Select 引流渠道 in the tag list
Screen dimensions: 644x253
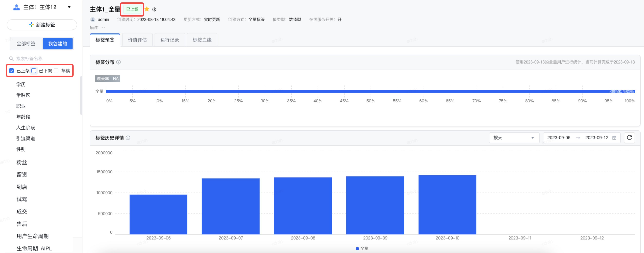pos(26,138)
